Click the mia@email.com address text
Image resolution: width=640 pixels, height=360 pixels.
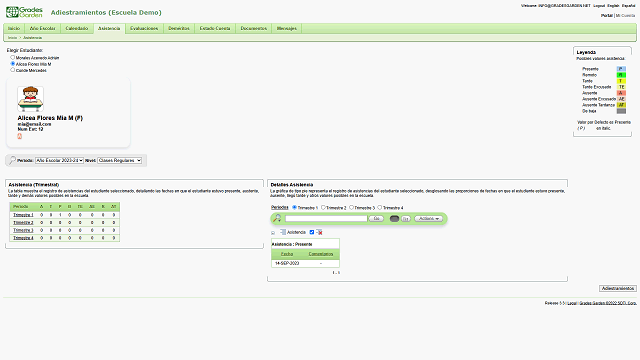pyautogui.click(x=34, y=124)
